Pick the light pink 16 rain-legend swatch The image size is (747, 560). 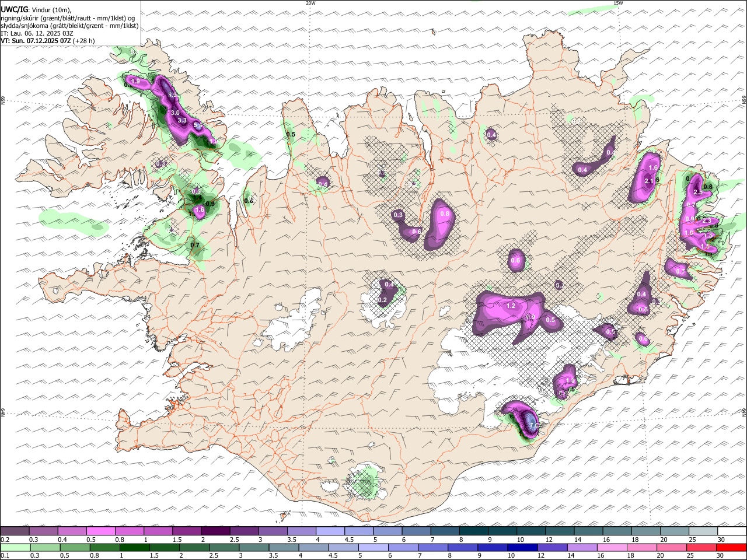611,547
